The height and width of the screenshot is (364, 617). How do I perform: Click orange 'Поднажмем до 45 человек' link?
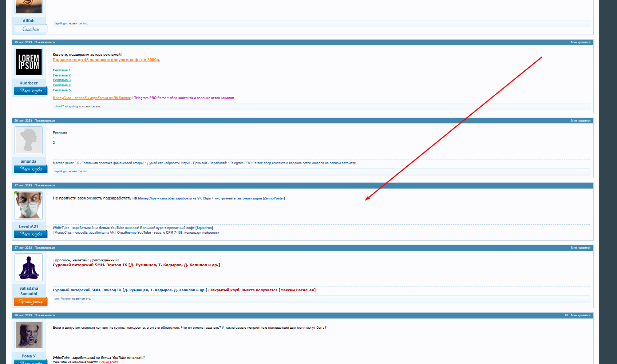[106, 60]
